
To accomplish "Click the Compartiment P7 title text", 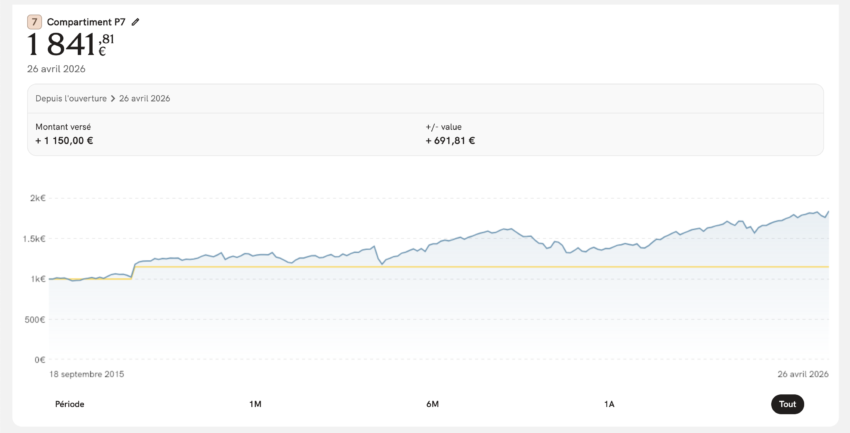I will coord(86,21).
